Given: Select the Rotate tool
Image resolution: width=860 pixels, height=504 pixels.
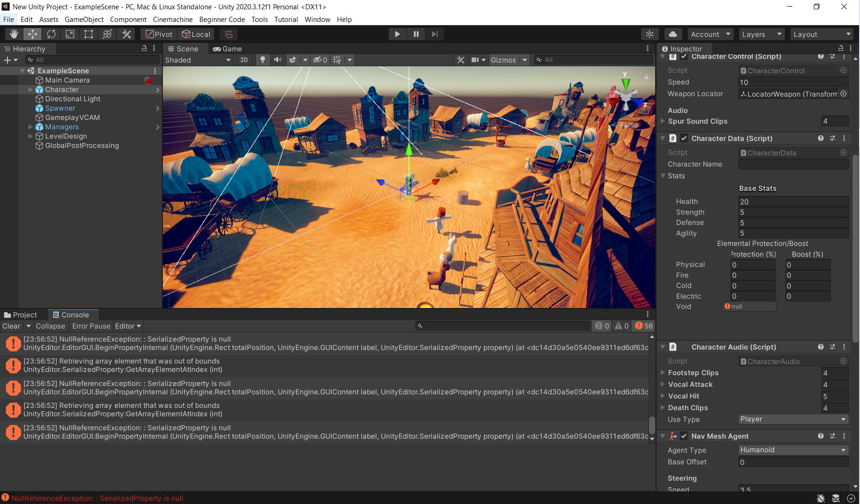Looking at the screenshot, I should (51, 34).
